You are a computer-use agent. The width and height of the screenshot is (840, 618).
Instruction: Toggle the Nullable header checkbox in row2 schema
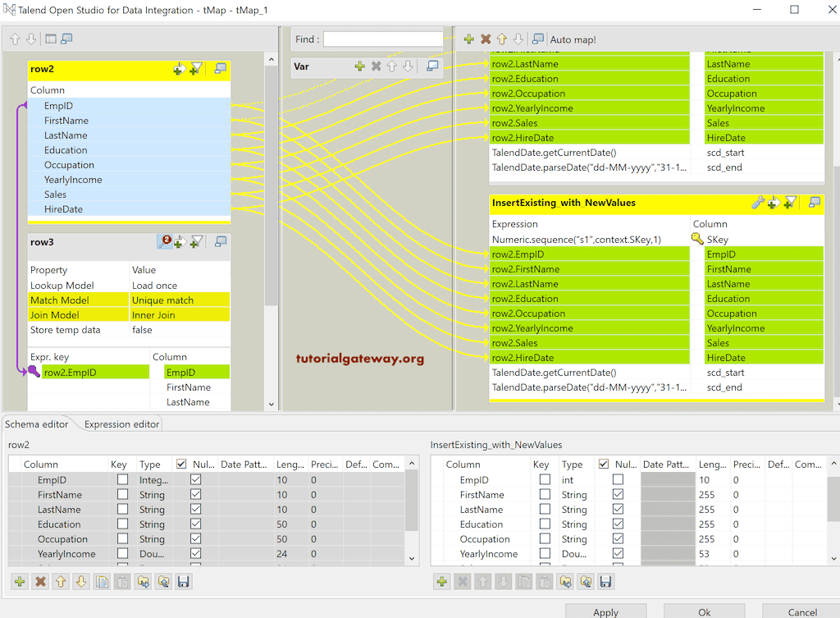coord(182,464)
